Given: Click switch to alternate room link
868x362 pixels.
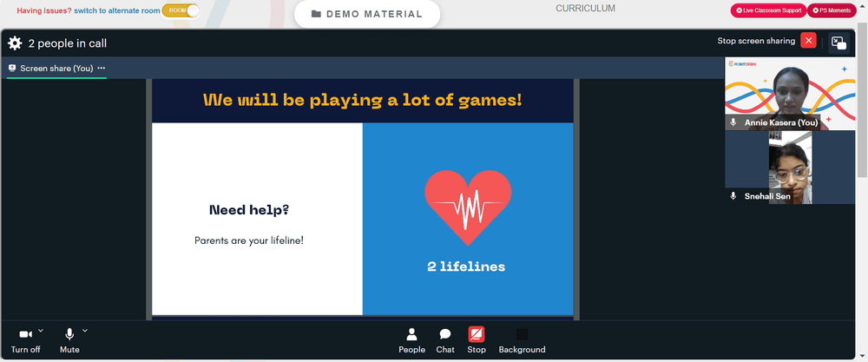Looking at the screenshot, I should coord(117,10).
